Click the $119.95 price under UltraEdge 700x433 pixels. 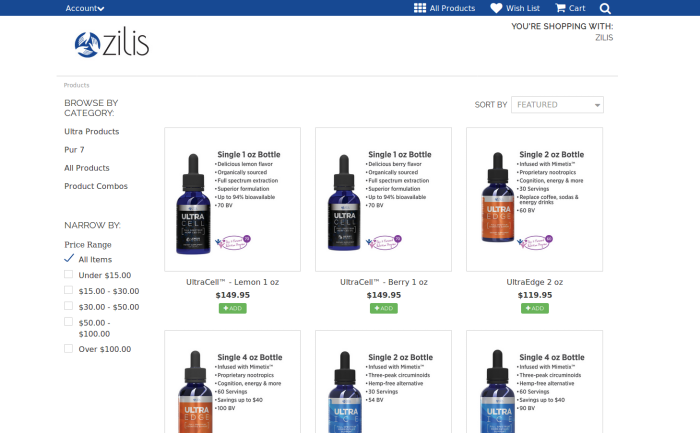click(535, 295)
